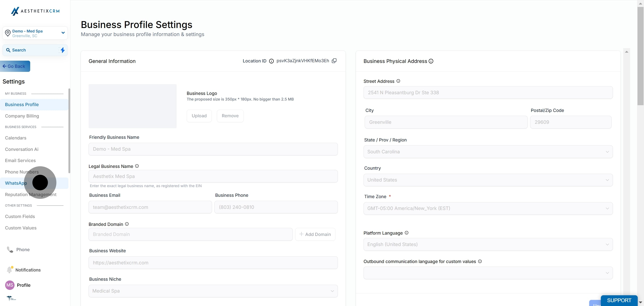Click the Business Physical Address info icon
This screenshot has height=306, width=644.
click(431, 61)
